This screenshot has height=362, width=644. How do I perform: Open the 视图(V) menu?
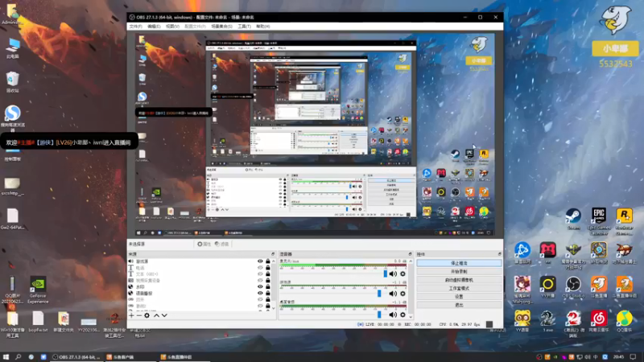click(x=172, y=27)
